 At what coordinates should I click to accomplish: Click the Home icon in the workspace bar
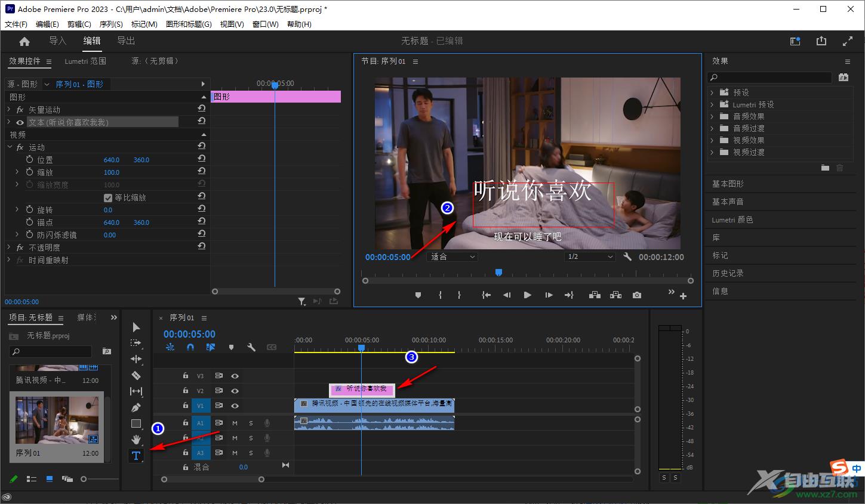(x=24, y=41)
